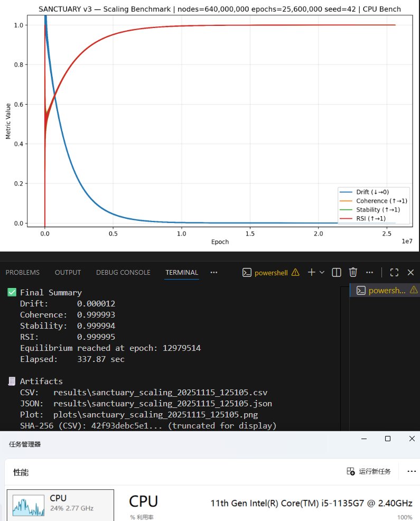Click the plots PNG file path

(x=155, y=415)
